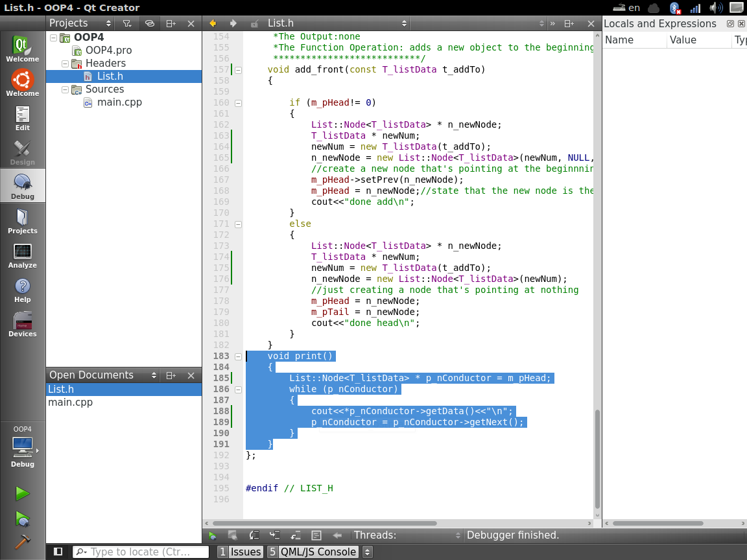Click the filter tree icon in Projects panel
The width and height of the screenshot is (747, 560).
127,23
